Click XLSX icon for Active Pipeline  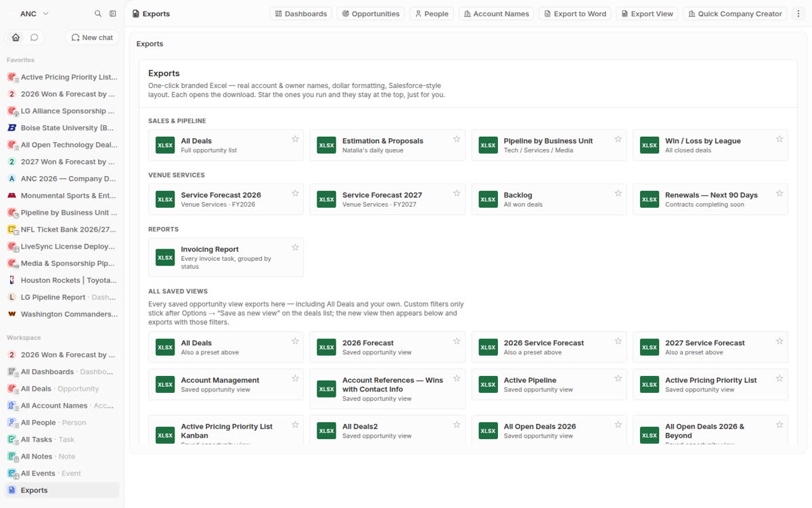click(x=488, y=384)
